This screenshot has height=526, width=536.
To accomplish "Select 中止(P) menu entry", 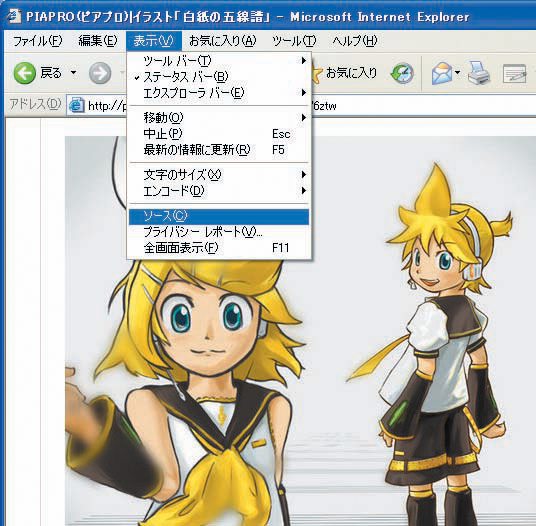I will click(x=219, y=134).
